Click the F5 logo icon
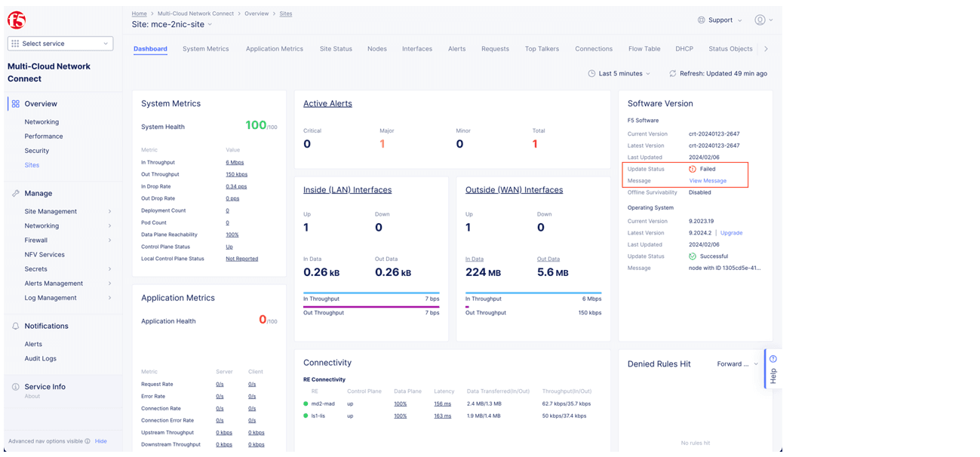The width and height of the screenshot is (980, 457). [x=17, y=20]
